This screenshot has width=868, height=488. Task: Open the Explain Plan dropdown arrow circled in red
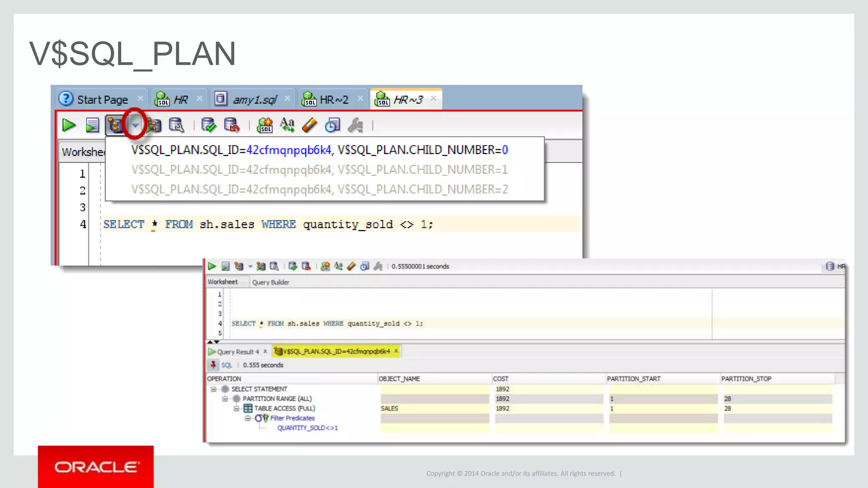coord(135,125)
